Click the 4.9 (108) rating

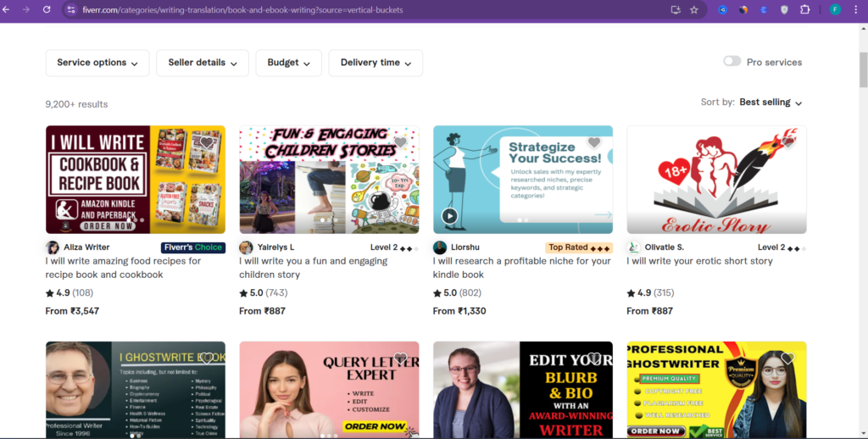(70, 293)
